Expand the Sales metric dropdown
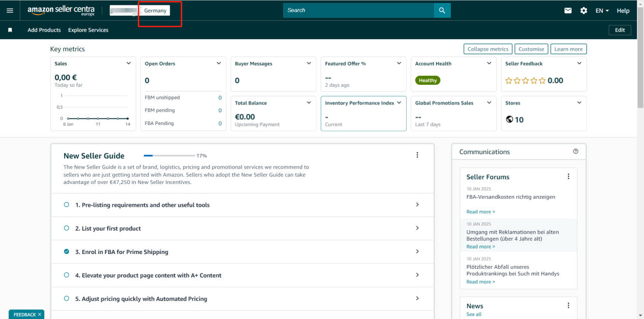The width and height of the screenshot is (644, 319). (129, 63)
